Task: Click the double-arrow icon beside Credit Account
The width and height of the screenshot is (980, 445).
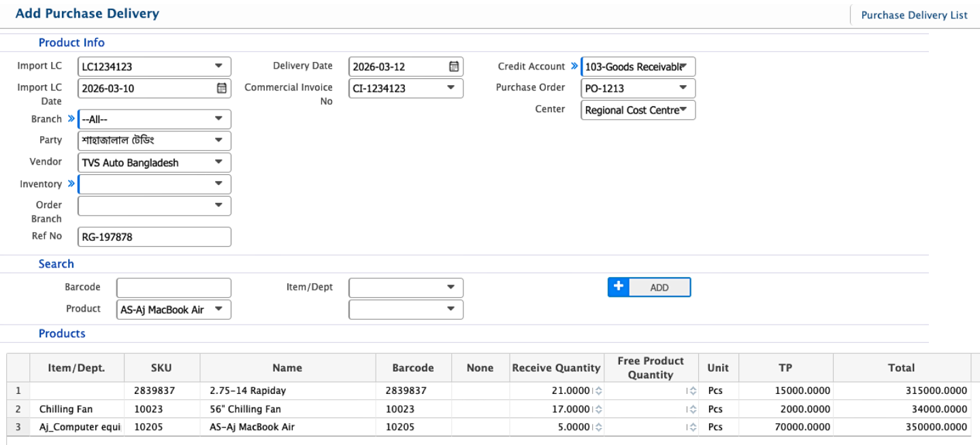Action: 574,67
